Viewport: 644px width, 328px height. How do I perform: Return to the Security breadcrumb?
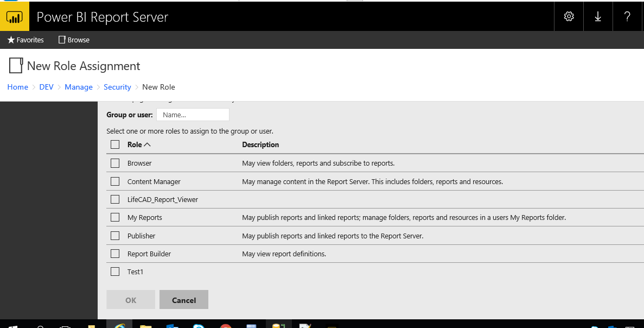pos(117,87)
